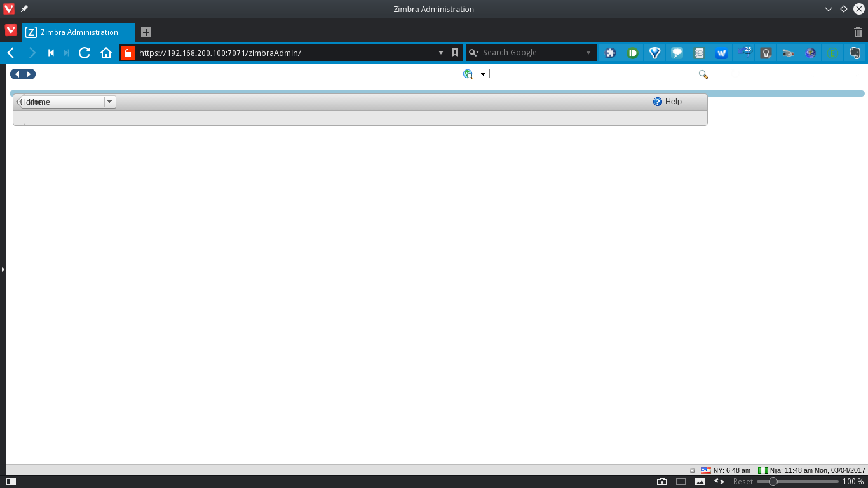This screenshot has height=488, width=868.
Task: Click the Zimbra forward arrow in navigation pill
Action: 29,74
